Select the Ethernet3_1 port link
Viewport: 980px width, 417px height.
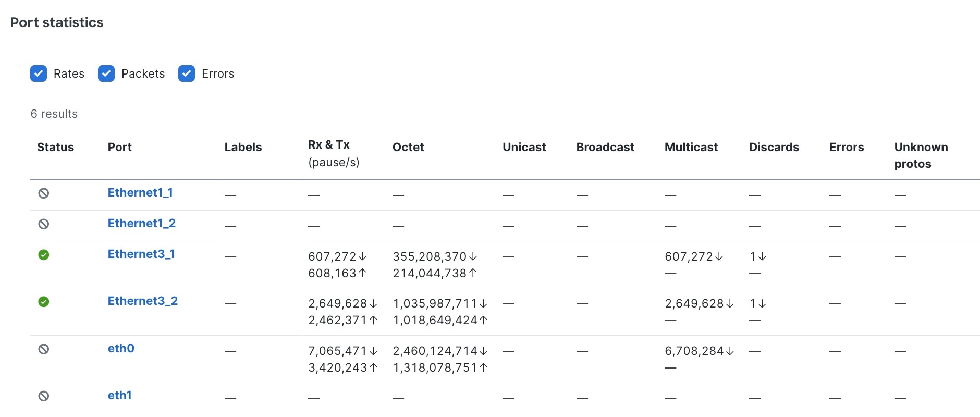click(141, 254)
